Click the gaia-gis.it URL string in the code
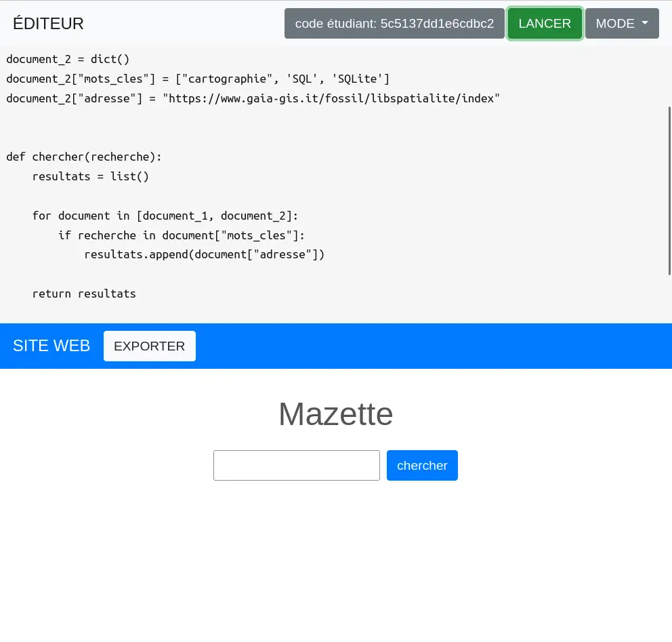Screen dimensions: 672x642 (333, 98)
